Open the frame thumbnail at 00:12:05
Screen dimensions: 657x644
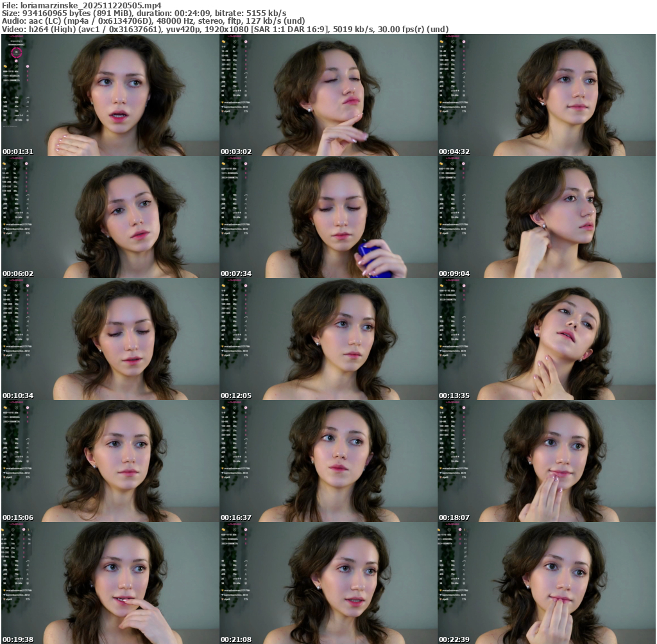328,339
